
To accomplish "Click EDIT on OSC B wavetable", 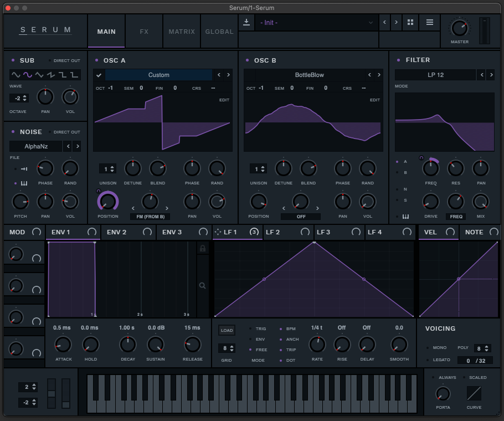I will (x=375, y=100).
